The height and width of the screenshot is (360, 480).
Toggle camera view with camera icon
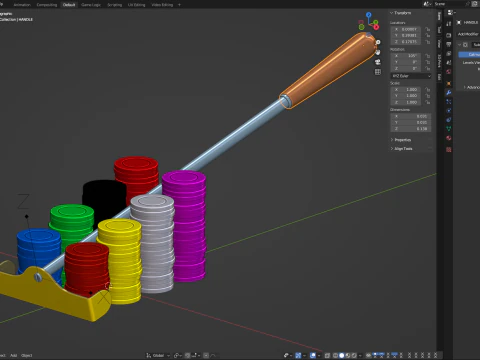pyautogui.click(x=378, y=62)
